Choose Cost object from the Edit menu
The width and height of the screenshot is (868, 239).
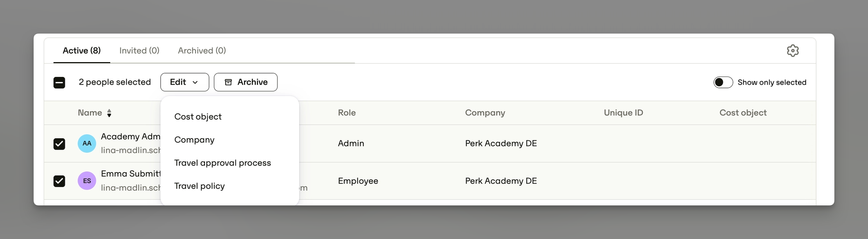click(198, 117)
